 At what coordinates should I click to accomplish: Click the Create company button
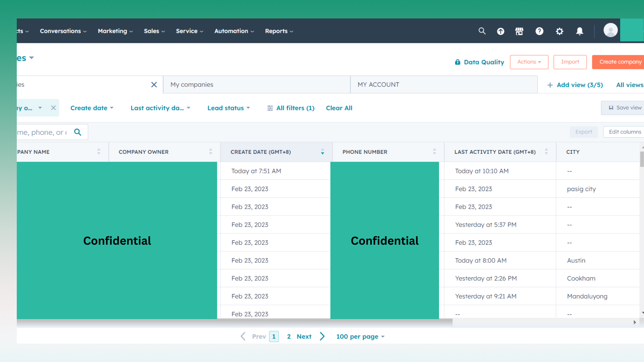click(x=620, y=62)
